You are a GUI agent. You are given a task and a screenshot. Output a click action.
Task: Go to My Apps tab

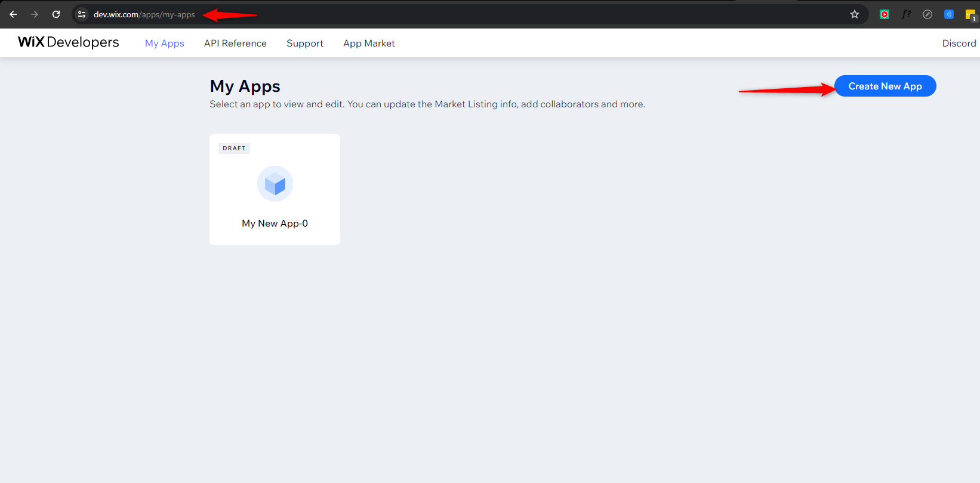(x=165, y=44)
